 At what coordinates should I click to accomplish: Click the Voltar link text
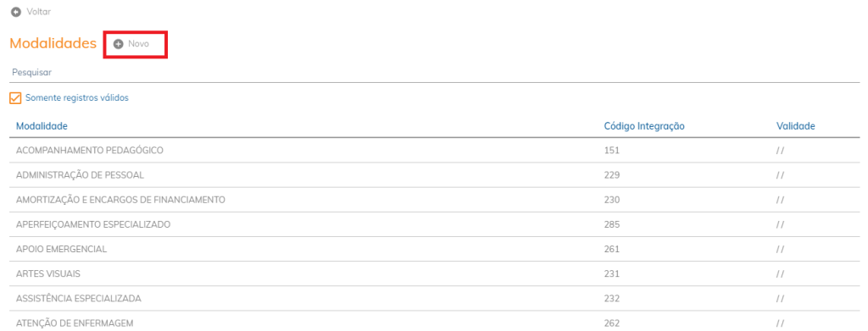point(39,12)
